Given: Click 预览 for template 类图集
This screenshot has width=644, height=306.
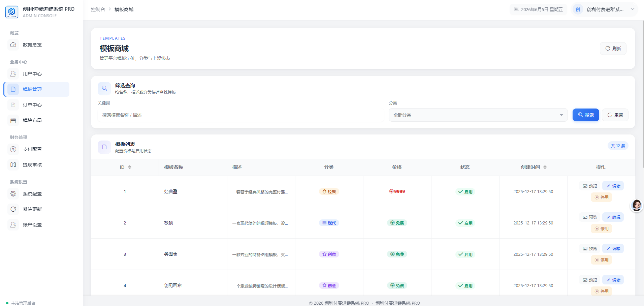Looking at the screenshot, I should pos(590,248).
